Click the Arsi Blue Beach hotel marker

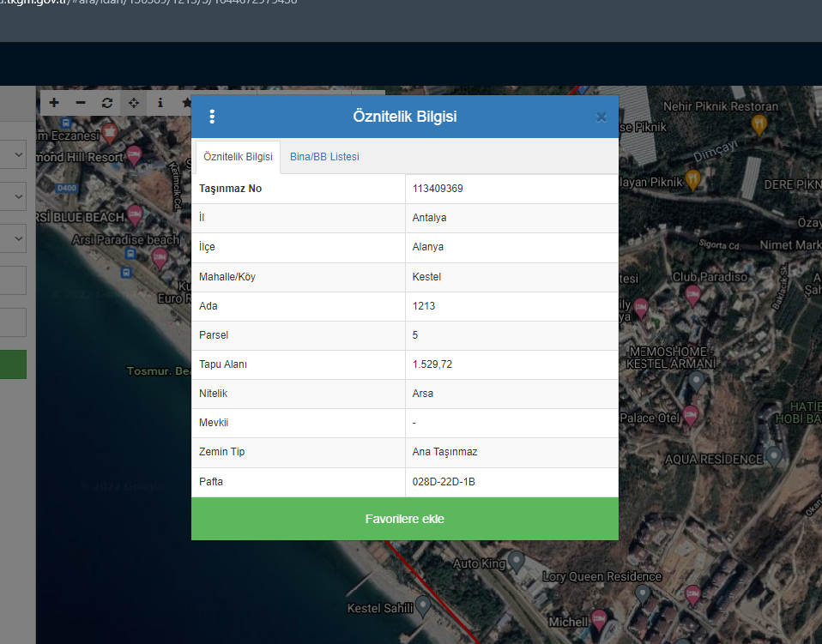135,215
